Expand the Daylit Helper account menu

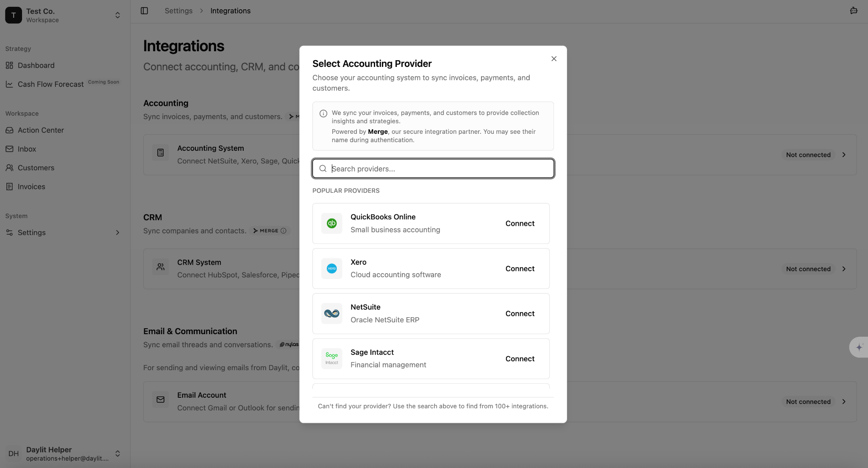point(117,454)
